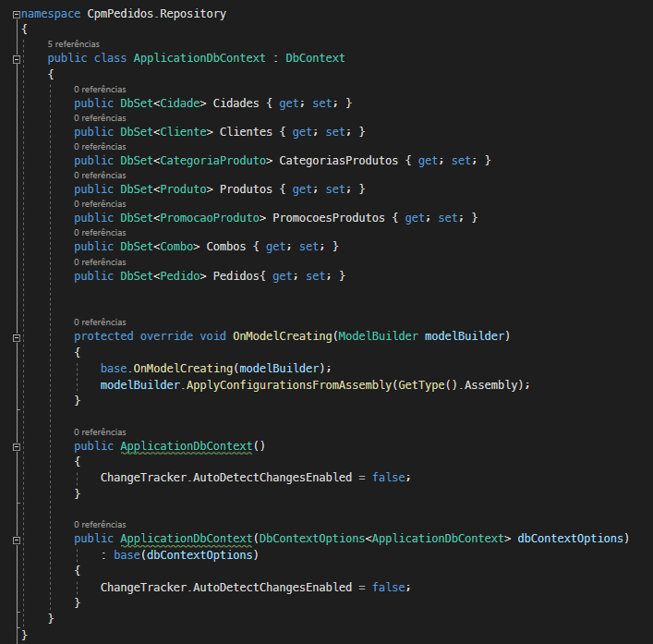
Task: Click the DbContext base class name
Action: coord(315,58)
